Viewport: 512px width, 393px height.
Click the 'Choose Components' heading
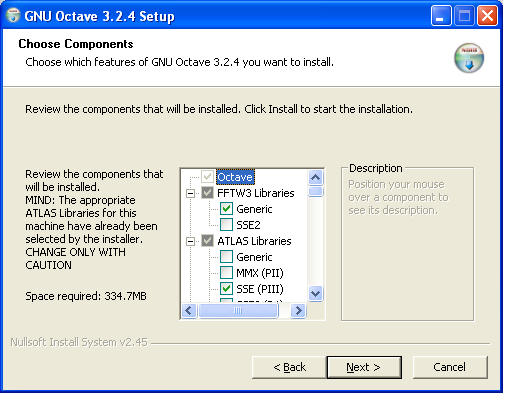tap(76, 44)
